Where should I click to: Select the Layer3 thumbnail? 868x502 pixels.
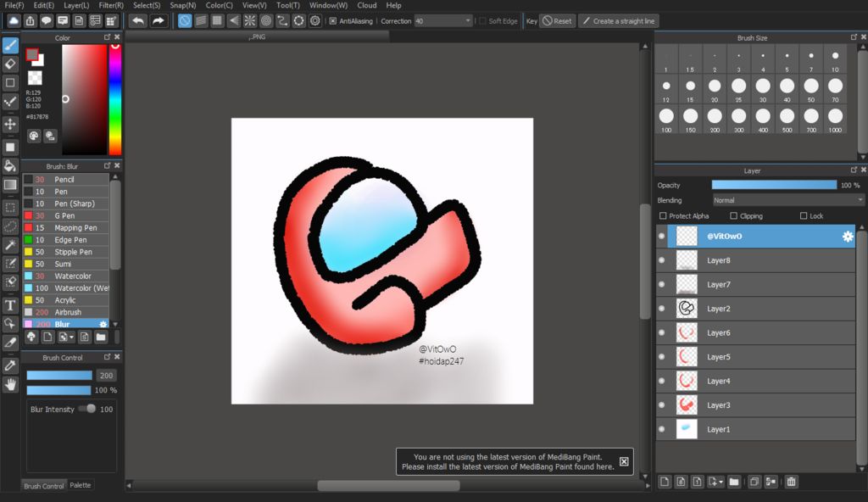pyautogui.click(x=687, y=405)
